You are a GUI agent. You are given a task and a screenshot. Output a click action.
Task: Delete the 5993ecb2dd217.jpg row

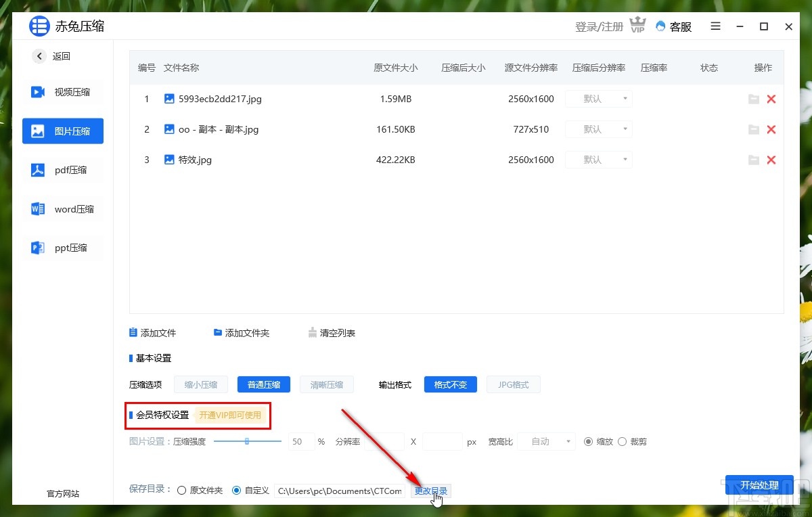point(771,99)
